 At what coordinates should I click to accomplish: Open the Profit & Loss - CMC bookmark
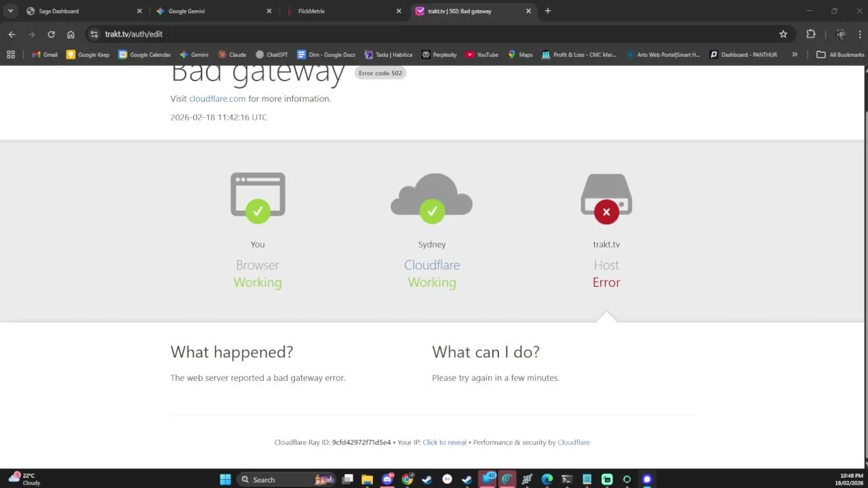click(x=579, y=54)
